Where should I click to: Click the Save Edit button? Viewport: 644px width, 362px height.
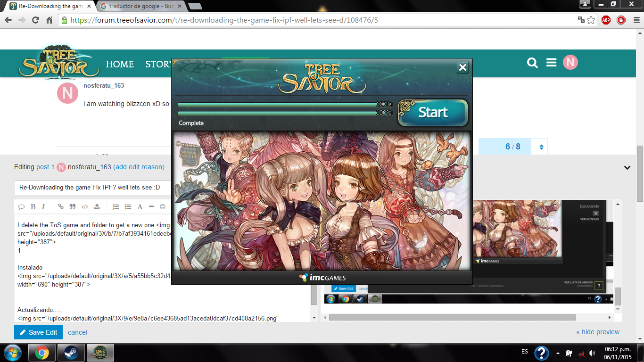(38, 332)
